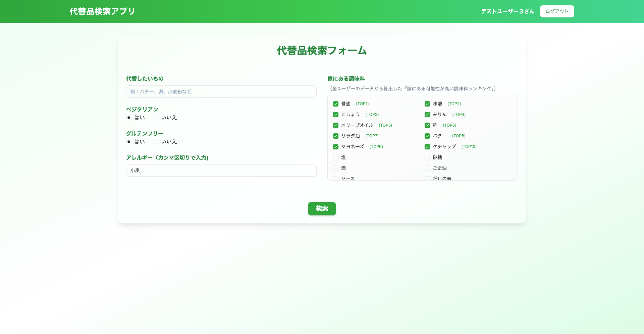644x334 pixels.
Task: Click the (TOP9) rank tag beside マヨネーズ
Action: tap(376, 147)
